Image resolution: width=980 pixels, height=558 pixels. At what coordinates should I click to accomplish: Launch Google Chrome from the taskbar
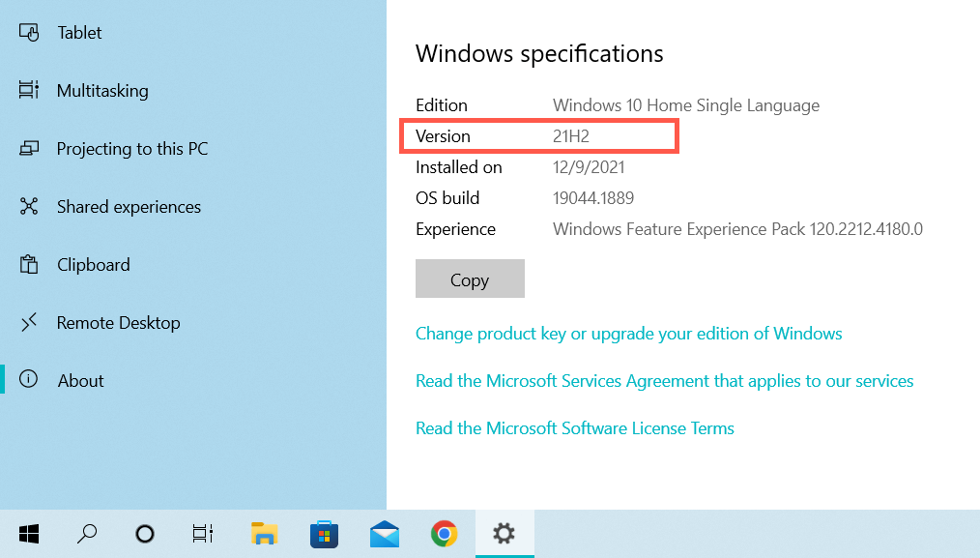[x=444, y=533]
